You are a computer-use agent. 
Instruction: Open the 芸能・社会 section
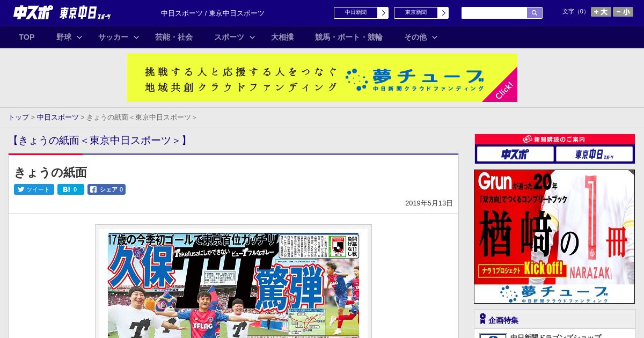pos(174,37)
